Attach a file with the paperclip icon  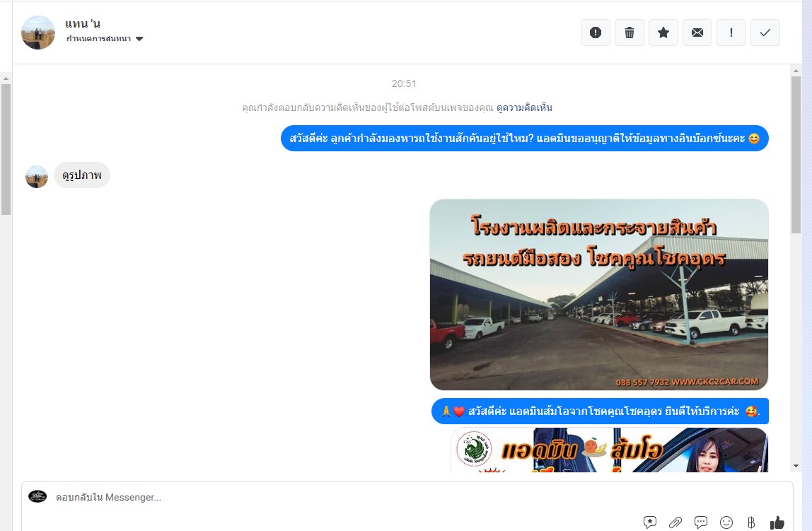(675, 523)
